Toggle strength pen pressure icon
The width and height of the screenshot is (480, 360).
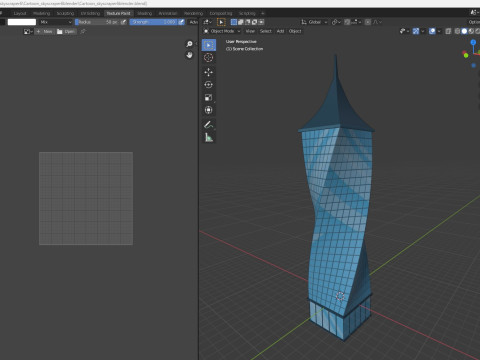coord(181,22)
